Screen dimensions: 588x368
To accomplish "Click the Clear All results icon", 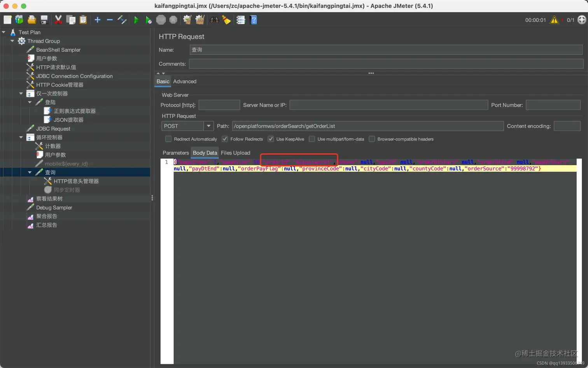I will click(200, 20).
